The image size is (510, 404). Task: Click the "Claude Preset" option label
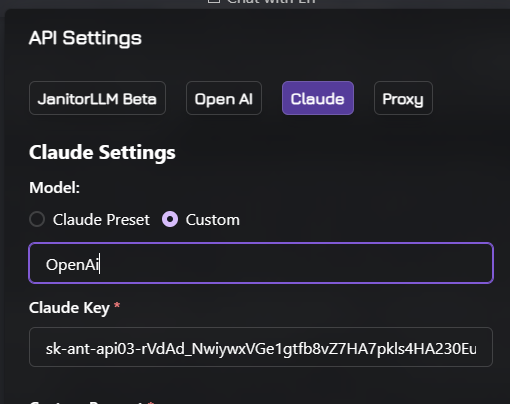tap(101, 220)
